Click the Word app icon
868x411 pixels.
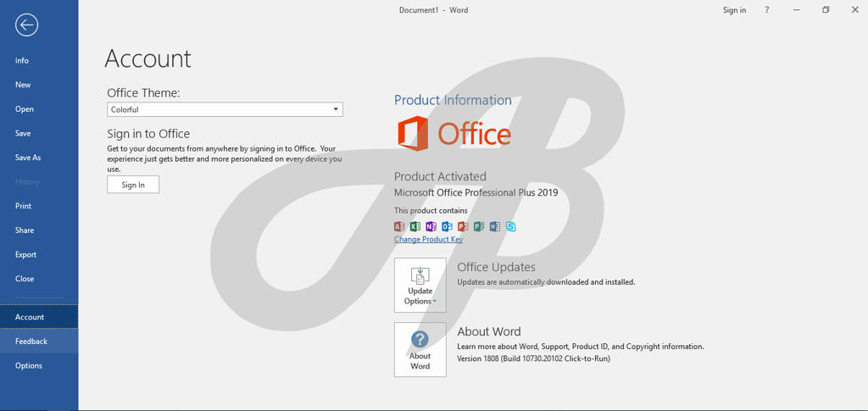(x=495, y=226)
